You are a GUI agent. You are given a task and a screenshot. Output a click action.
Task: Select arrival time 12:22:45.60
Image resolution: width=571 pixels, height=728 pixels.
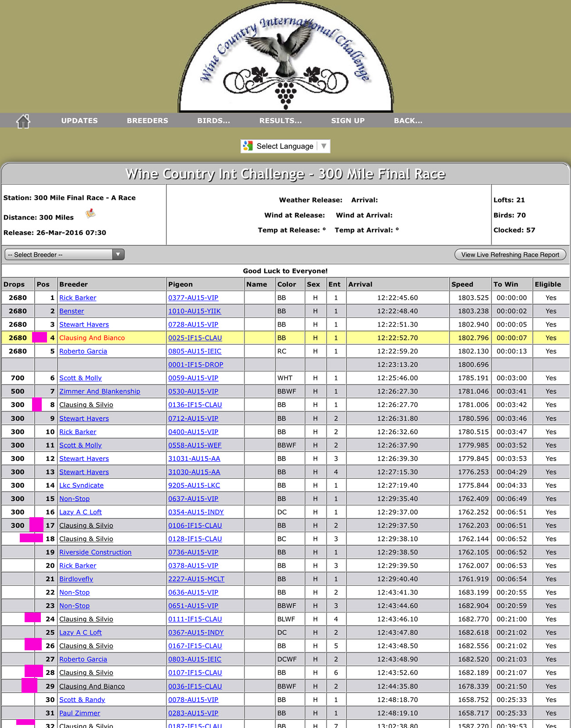398,298
